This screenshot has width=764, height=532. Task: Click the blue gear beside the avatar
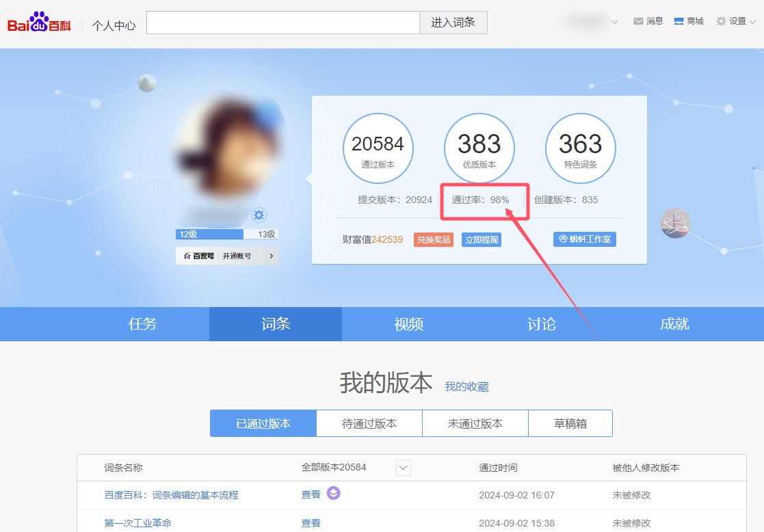(x=259, y=215)
